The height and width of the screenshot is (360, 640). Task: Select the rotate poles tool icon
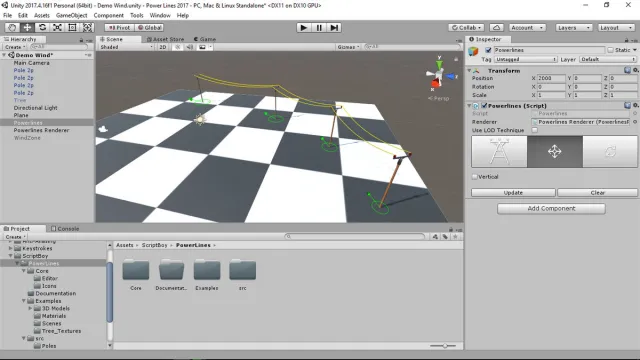(610, 151)
